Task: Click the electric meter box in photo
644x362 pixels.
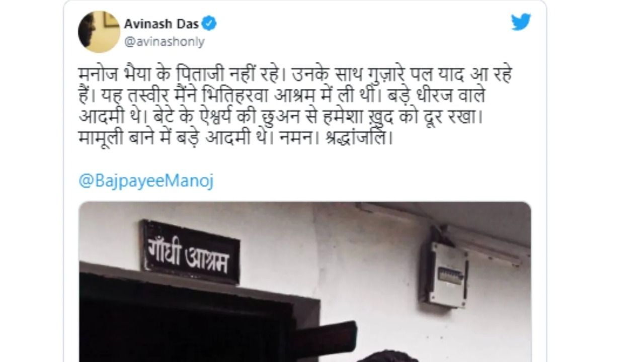Action: [445, 275]
